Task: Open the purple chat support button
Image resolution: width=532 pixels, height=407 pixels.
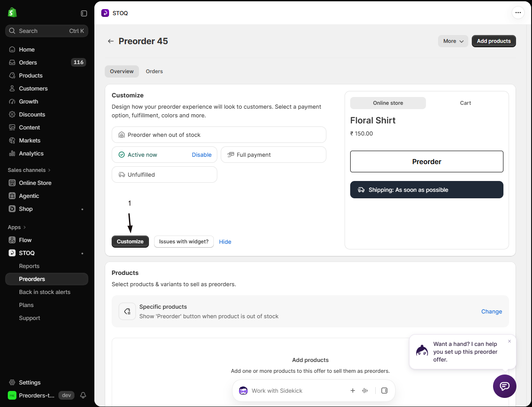Action: click(x=505, y=386)
